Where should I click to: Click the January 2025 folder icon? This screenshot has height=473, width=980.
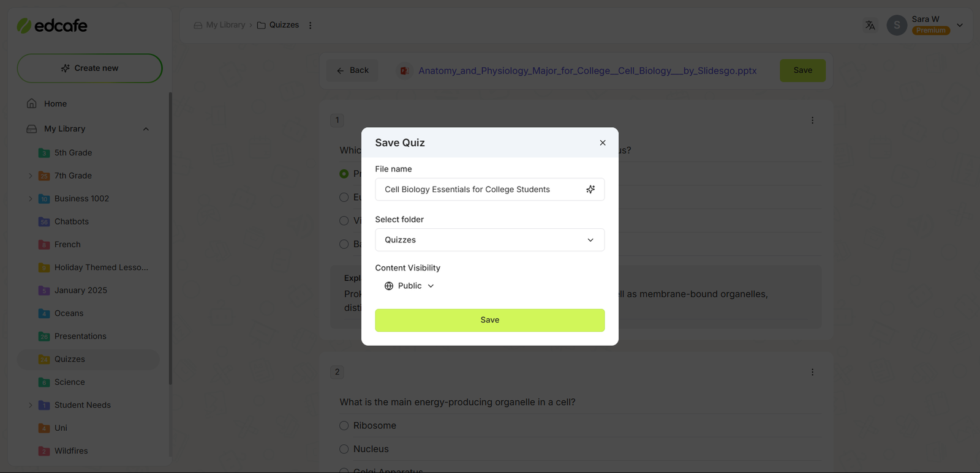tap(44, 291)
